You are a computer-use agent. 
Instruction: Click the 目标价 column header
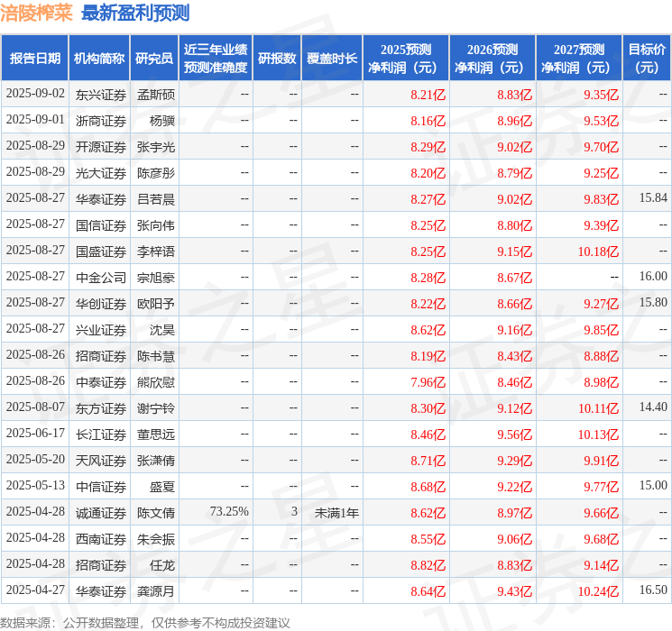[647, 59]
